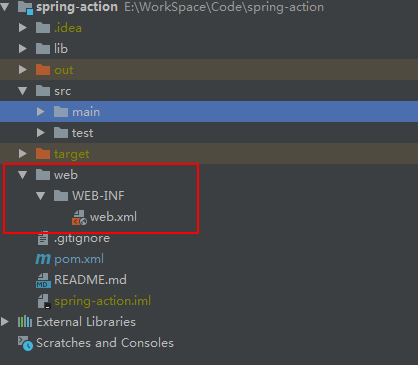Collapse the web folder arrow

pos(23,175)
